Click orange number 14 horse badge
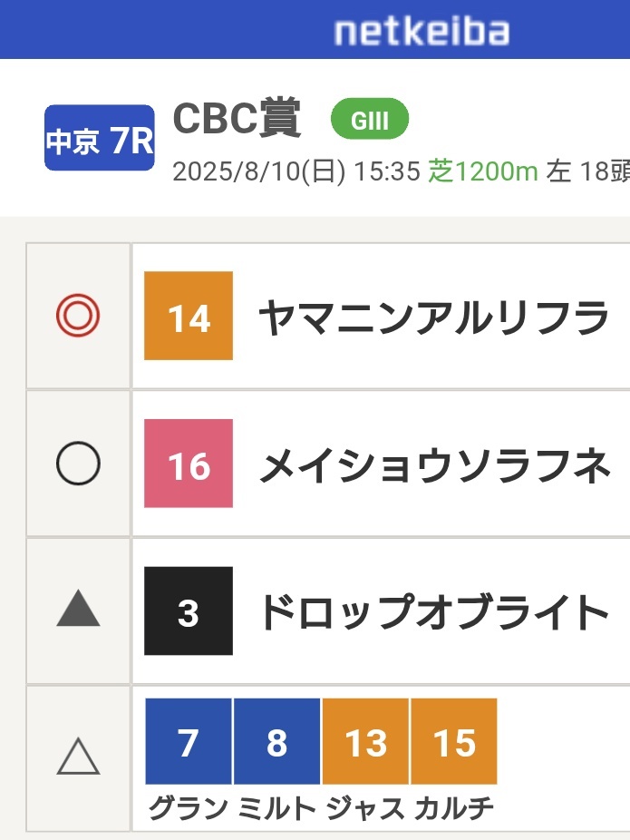The height and width of the screenshot is (840, 630). coord(189,316)
